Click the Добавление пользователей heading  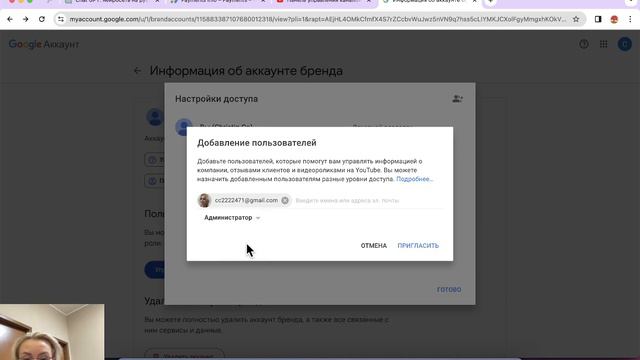click(x=257, y=143)
